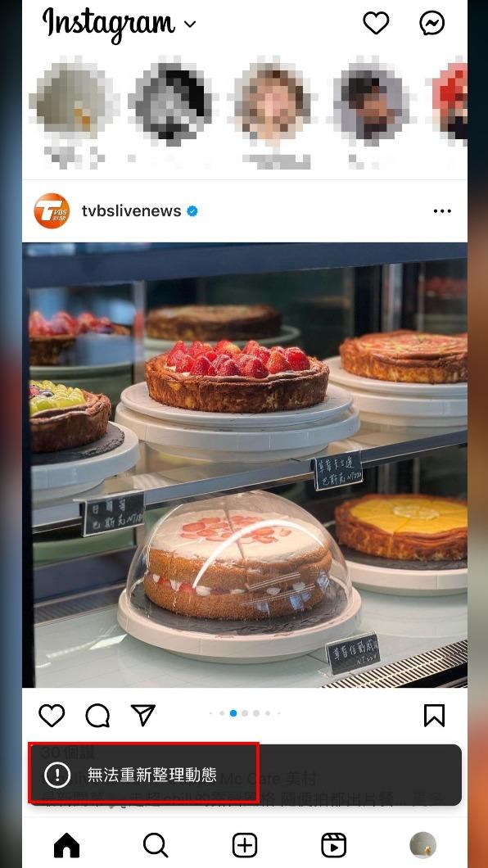Screen dimensions: 488x868
Task: Create a new post with plus icon
Action: [245, 845]
